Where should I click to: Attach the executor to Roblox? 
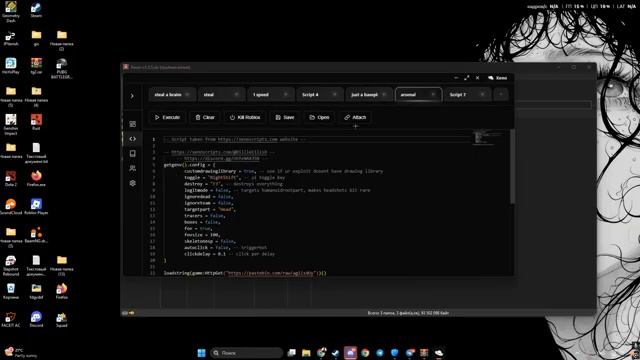pyautogui.click(x=355, y=118)
